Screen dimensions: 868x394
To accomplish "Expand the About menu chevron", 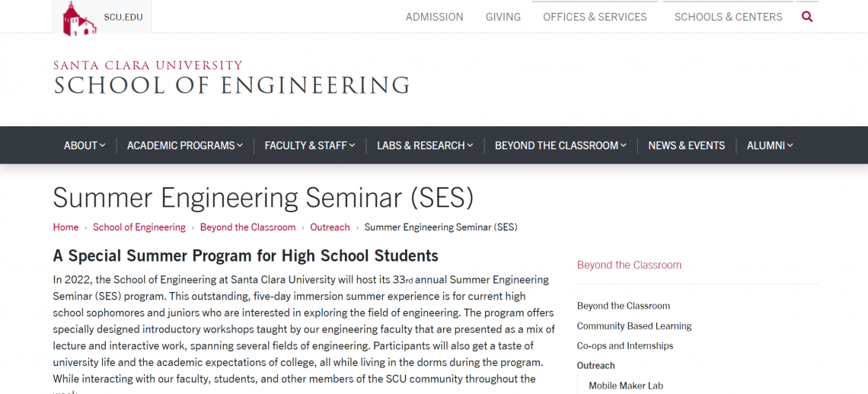I will click(x=102, y=145).
